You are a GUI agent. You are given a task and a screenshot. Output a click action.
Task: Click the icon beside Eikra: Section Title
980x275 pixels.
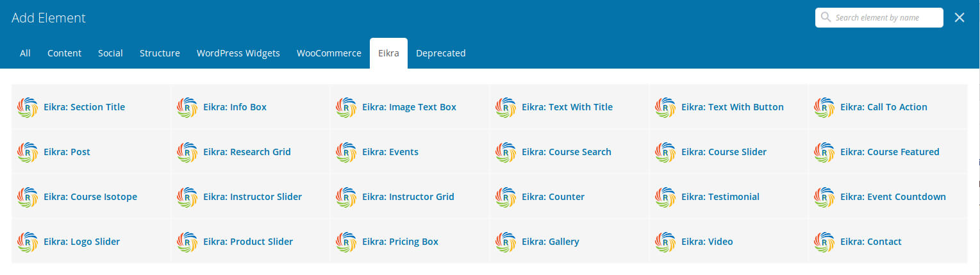[x=28, y=108]
